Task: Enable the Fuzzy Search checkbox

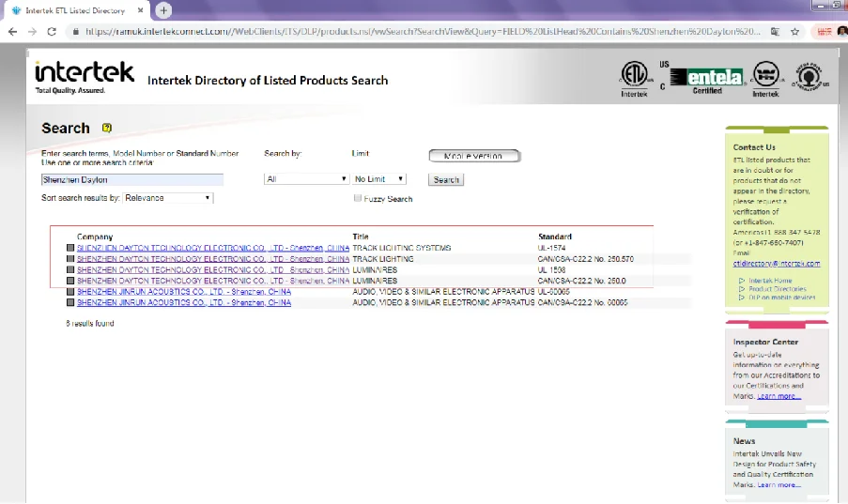Action: 358,198
